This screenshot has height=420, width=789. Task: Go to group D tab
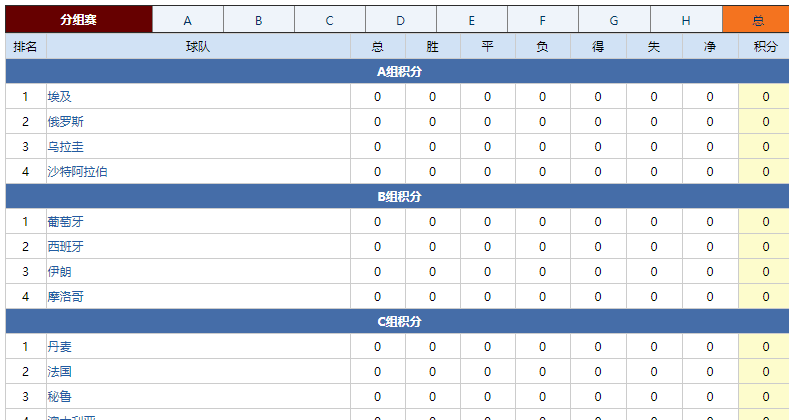click(x=400, y=20)
